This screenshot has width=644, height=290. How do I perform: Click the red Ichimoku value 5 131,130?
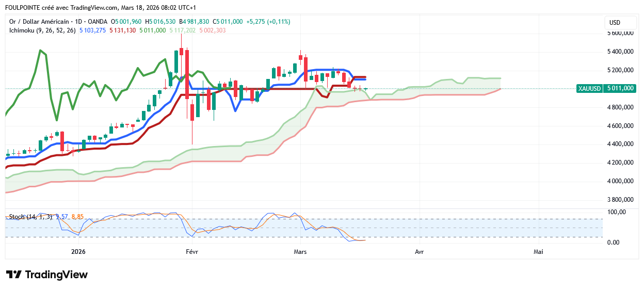[123, 30]
